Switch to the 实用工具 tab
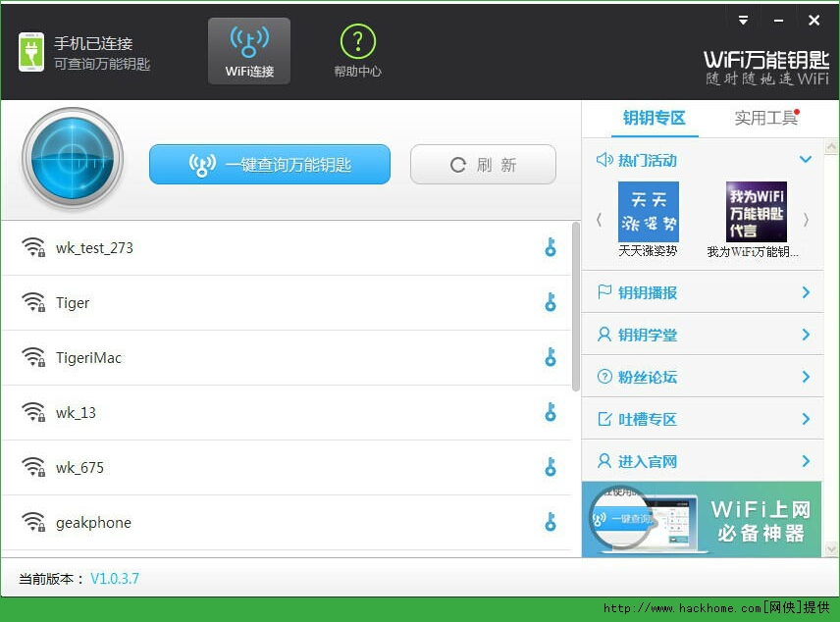 (766, 118)
